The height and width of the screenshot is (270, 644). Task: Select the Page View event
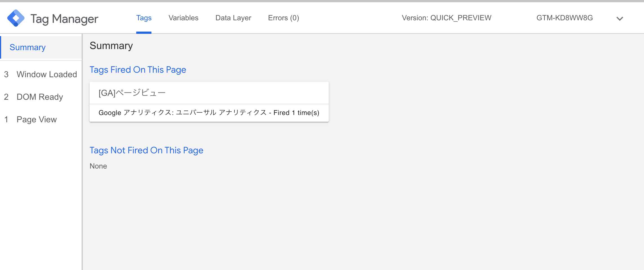[x=41, y=119]
